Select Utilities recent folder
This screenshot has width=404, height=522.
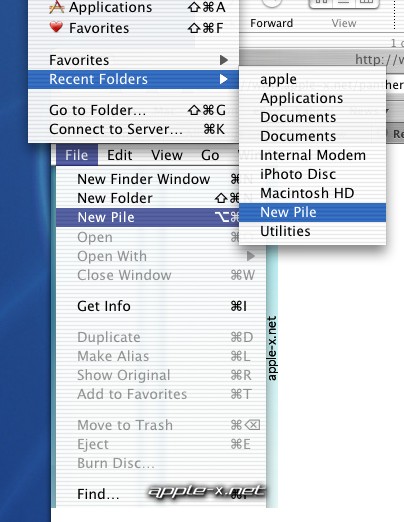[x=312, y=231]
